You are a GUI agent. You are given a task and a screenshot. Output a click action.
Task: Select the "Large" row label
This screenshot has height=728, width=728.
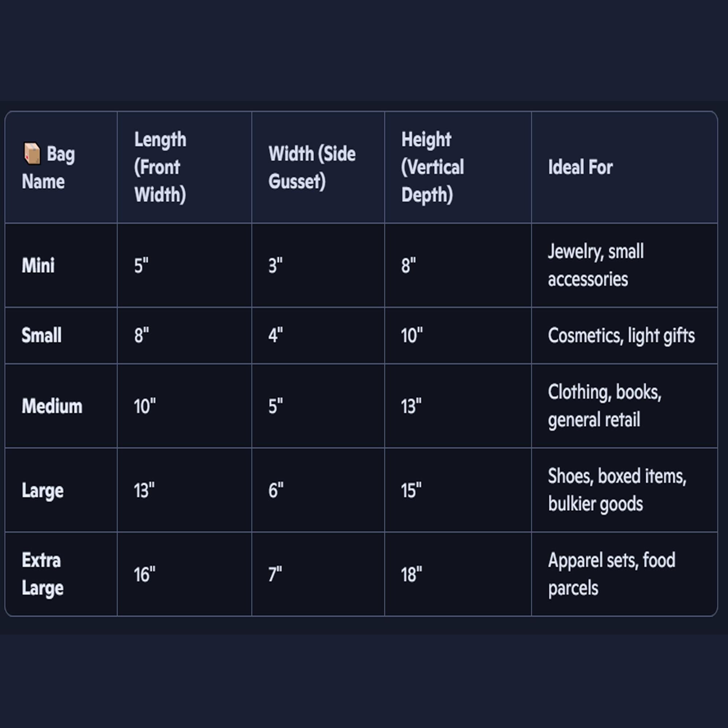click(x=43, y=491)
